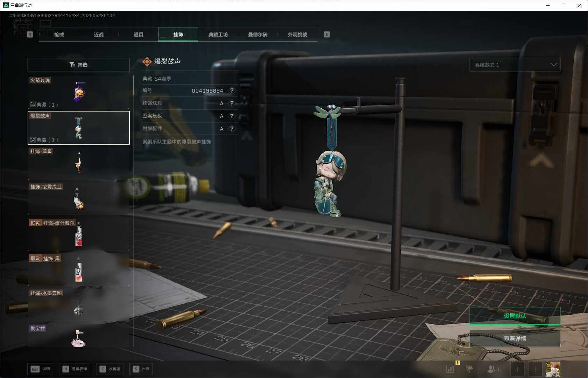Screen dimensions: 588x378
Task: Click the 典藏 image icon under 爆裂鼓声
Action: click(33, 140)
